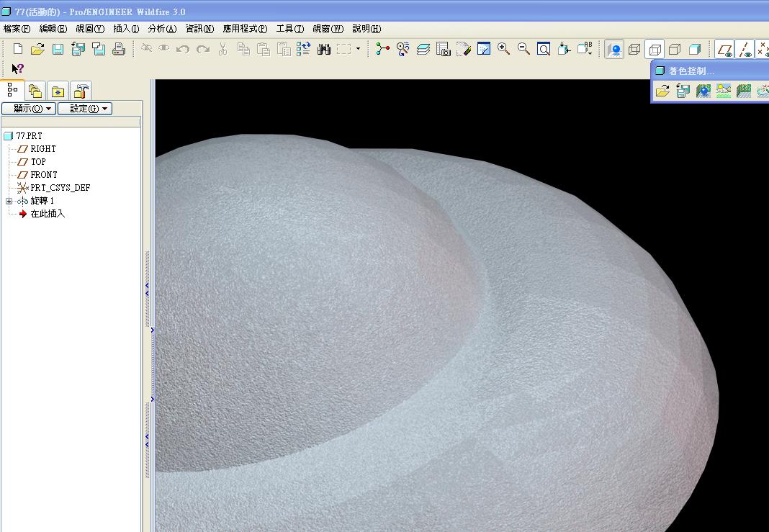Click the selection box icon
Image resolution: width=769 pixels, height=532 pixels.
pyautogui.click(x=343, y=49)
